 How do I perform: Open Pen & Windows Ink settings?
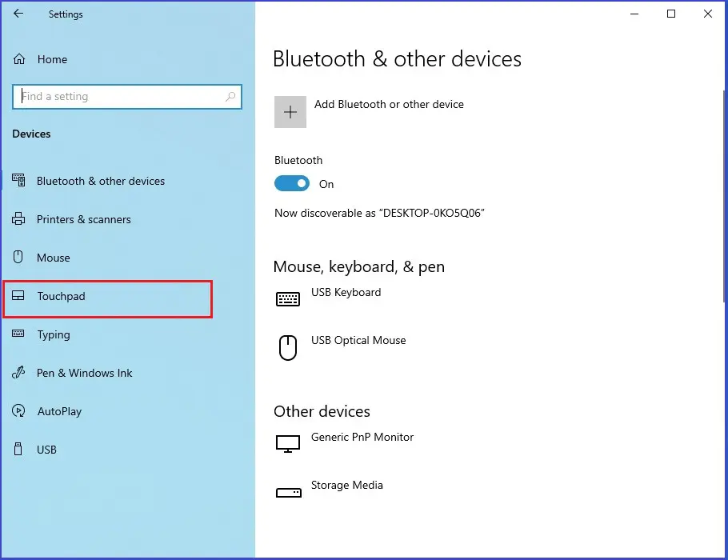(x=84, y=373)
